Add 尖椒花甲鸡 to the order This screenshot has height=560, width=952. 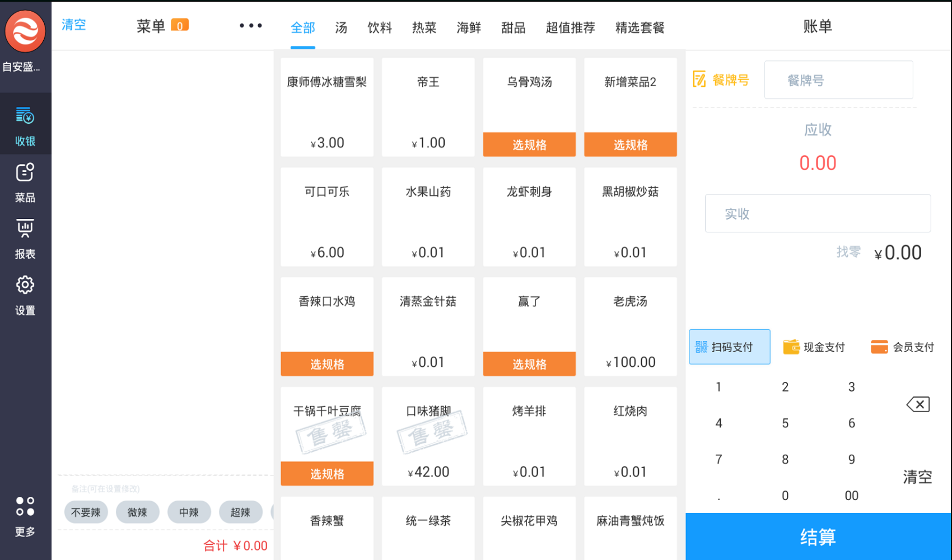(x=529, y=528)
